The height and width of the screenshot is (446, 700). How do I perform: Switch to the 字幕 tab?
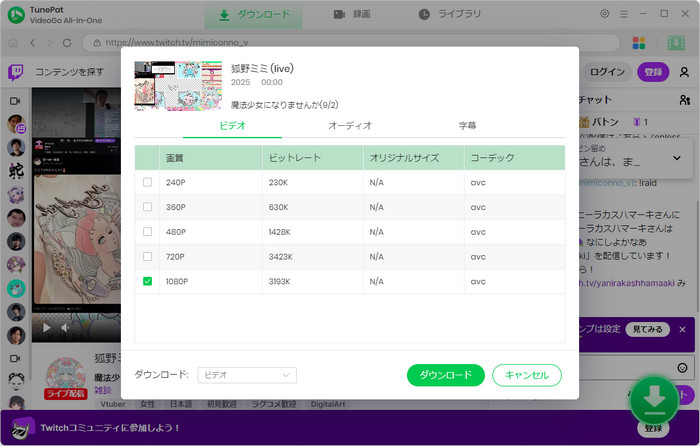pos(467,126)
